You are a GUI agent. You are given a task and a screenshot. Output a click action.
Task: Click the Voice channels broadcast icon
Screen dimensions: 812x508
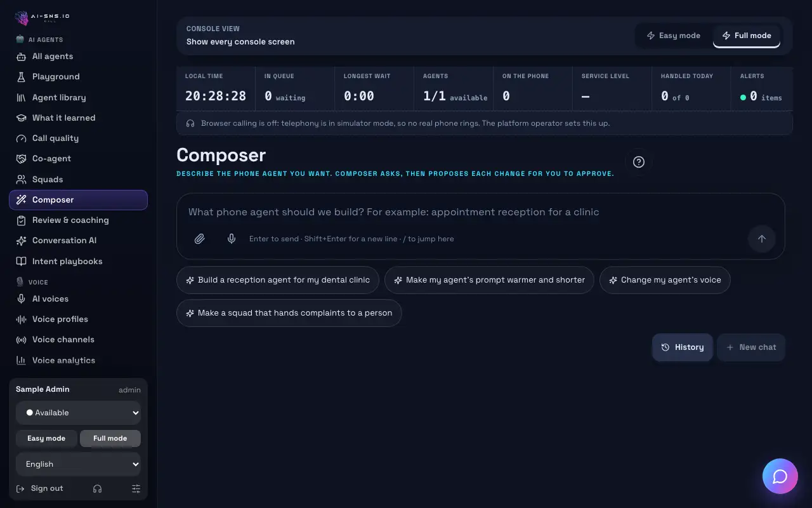click(x=21, y=340)
